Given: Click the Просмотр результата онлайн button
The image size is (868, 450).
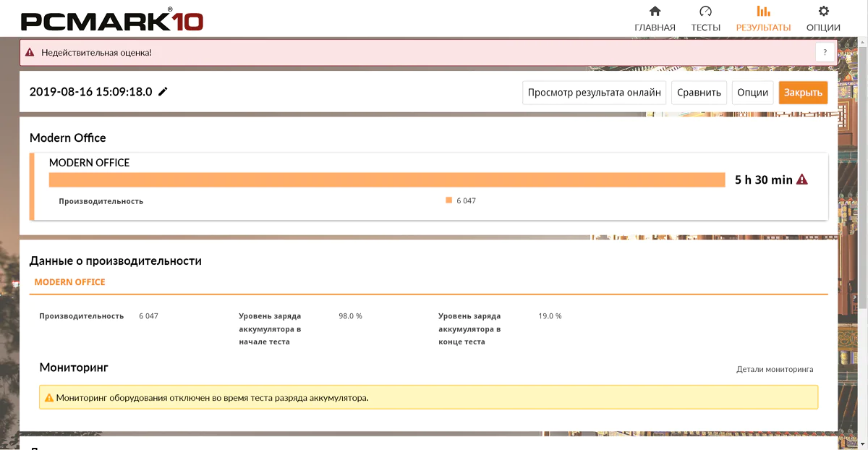Looking at the screenshot, I should point(595,93).
